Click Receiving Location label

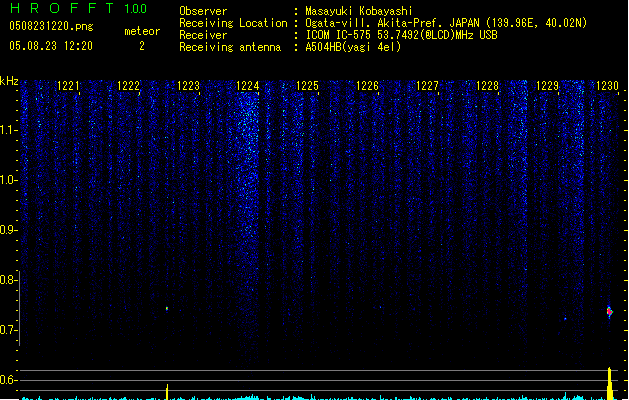pos(233,23)
